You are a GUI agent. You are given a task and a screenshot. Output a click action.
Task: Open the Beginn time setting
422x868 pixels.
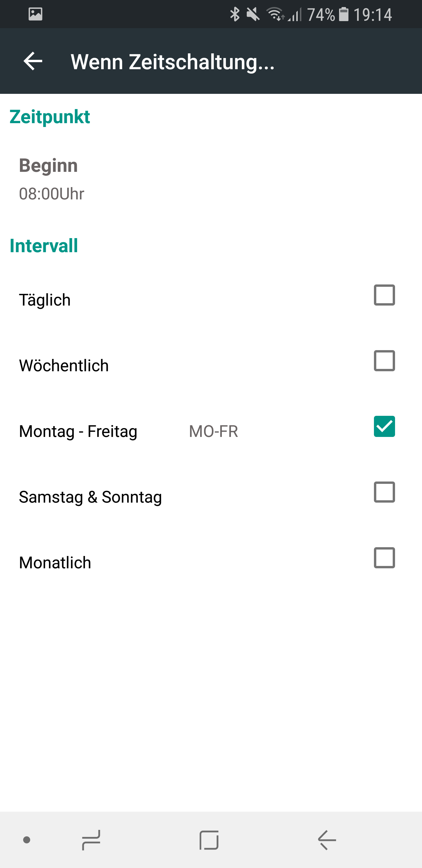(48, 165)
